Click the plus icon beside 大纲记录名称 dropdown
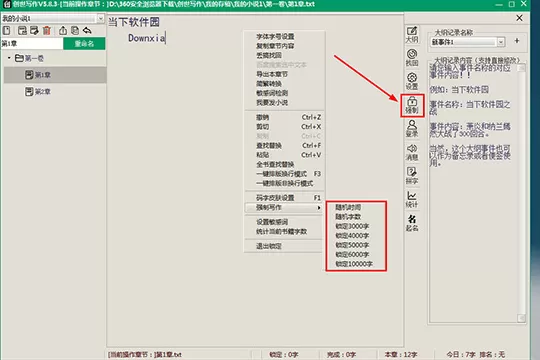The height and width of the screenshot is (360, 540). point(517,41)
